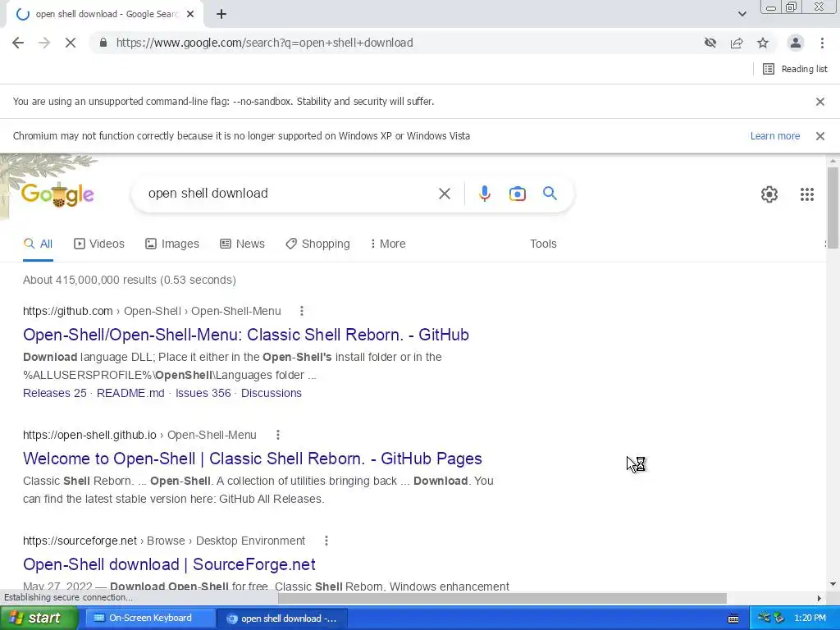Click the keyboard icon in taskbar
Viewport: 840px width, 630px height.
[x=733, y=619]
